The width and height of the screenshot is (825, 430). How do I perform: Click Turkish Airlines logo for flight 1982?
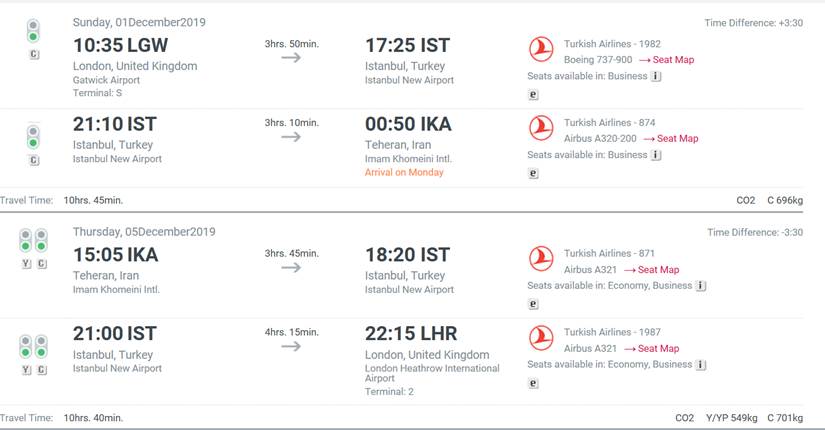click(541, 49)
